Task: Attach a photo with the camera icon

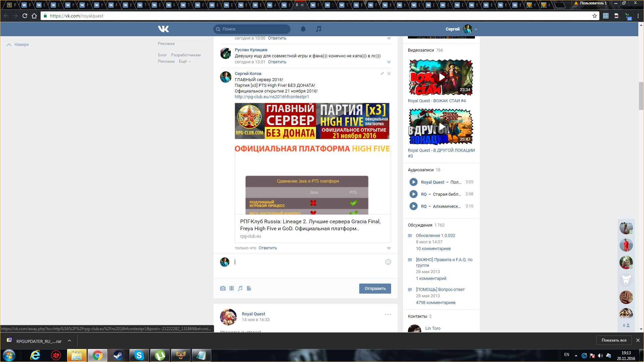Action: [x=223, y=288]
